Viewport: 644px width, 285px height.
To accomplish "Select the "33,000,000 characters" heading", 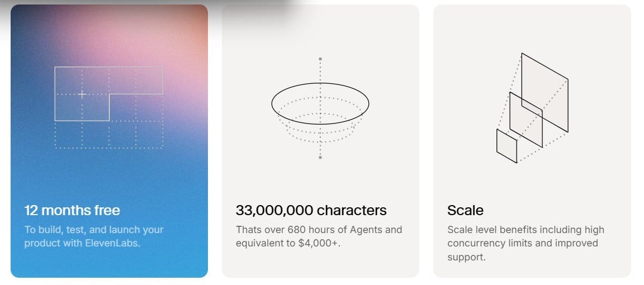I will click(311, 211).
